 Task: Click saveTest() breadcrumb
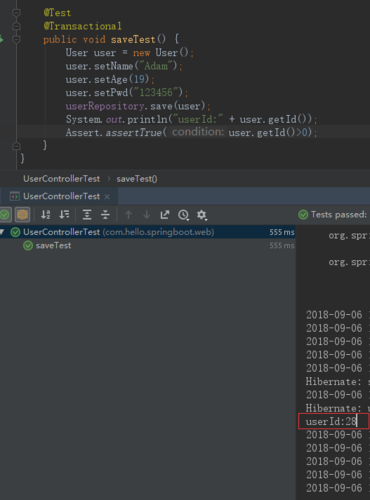click(137, 179)
